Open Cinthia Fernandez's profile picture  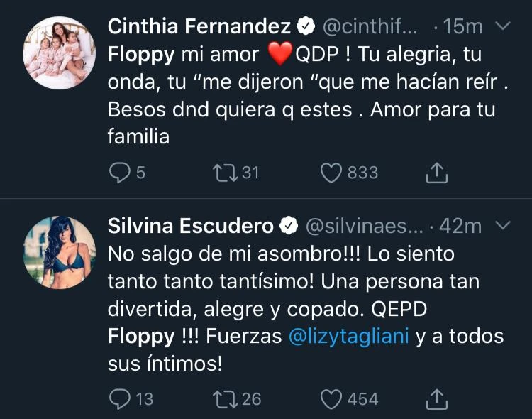coord(56,53)
